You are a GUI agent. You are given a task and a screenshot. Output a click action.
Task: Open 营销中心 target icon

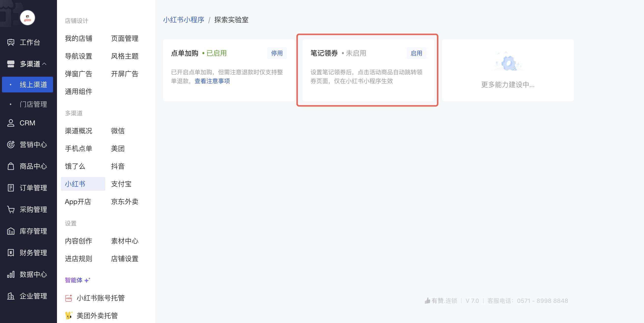click(11, 145)
